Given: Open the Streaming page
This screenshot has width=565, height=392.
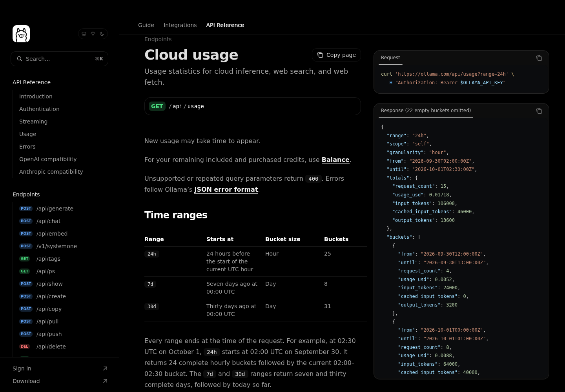Looking at the screenshot, I should point(33,122).
